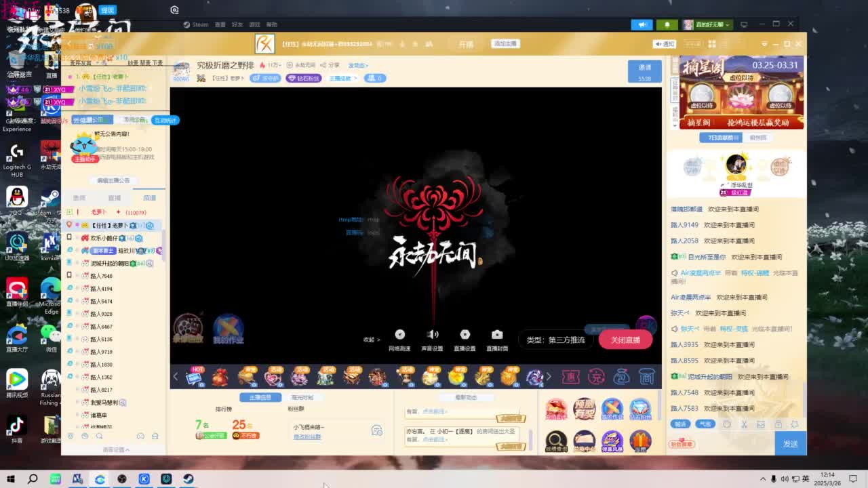Screen dimensions: 868x488
Task: Expand 主播成就
Action: tap(342, 78)
